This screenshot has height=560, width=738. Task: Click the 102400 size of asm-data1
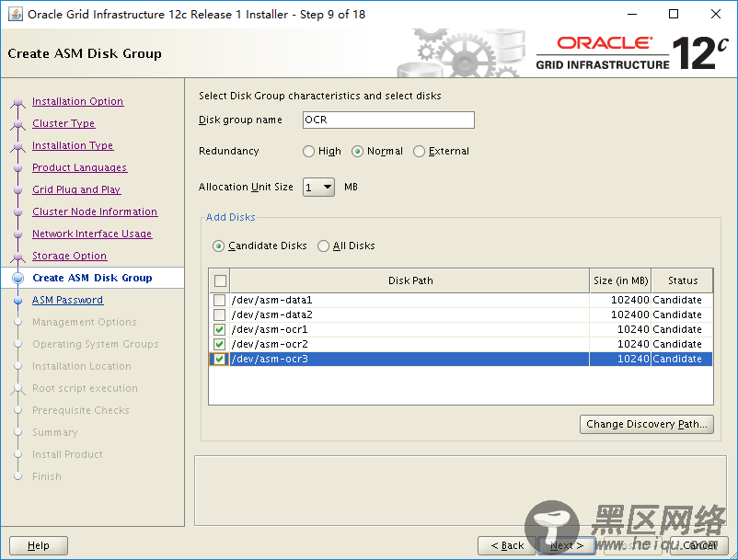(629, 300)
